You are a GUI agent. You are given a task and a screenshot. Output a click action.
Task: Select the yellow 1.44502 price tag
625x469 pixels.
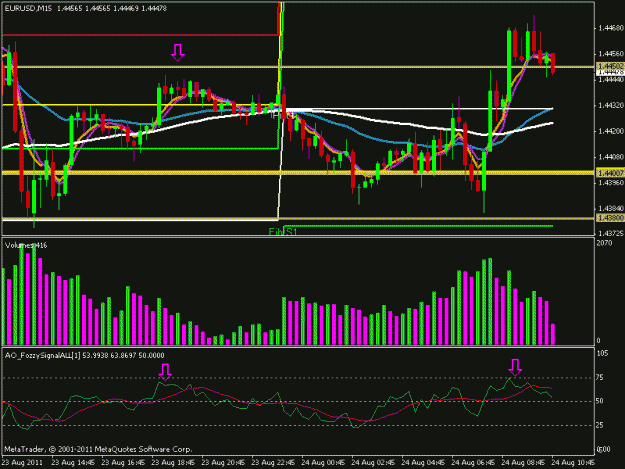(610, 66)
